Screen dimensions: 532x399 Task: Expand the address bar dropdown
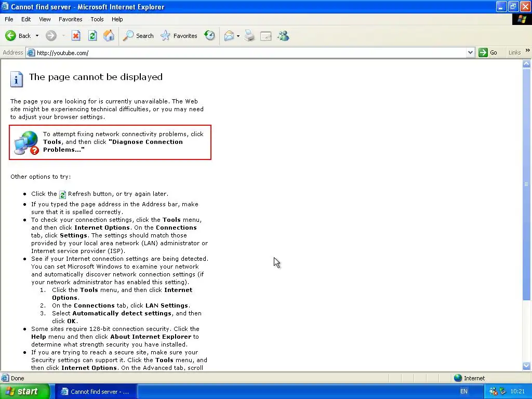click(x=470, y=52)
